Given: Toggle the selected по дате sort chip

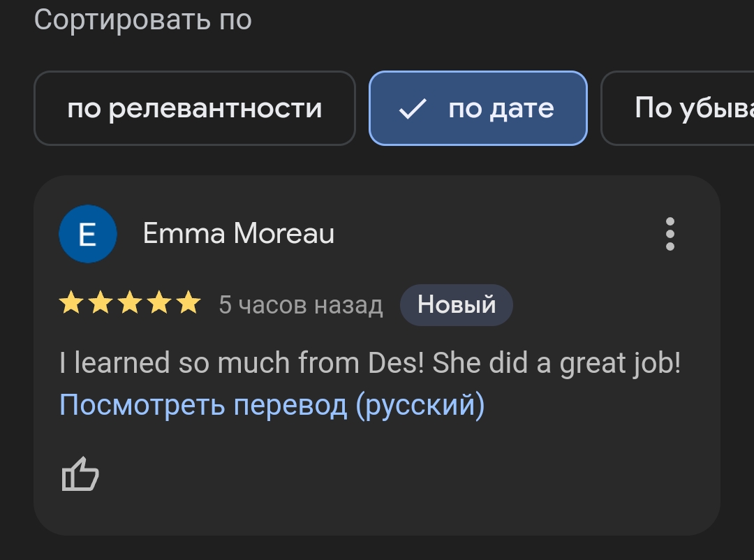Looking at the screenshot, I should (478, 108).
